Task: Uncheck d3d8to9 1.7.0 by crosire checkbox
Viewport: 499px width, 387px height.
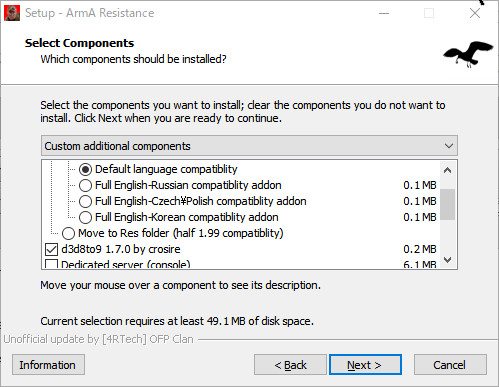Action: click(51, 249)
